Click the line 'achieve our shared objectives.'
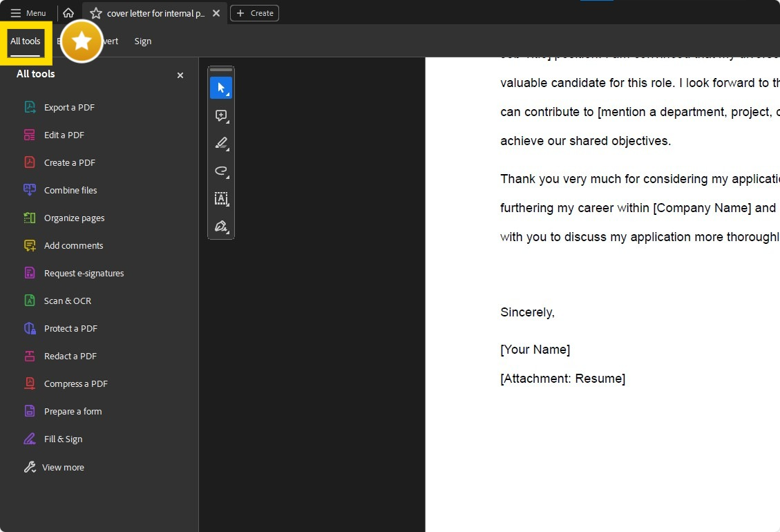Screen dimensions: 780x532 tap(585, 141)
